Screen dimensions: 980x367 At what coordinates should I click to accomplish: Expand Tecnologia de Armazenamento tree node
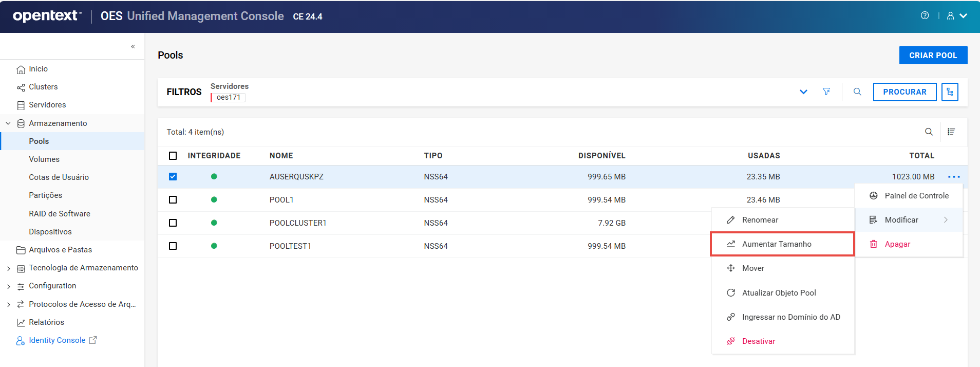8,268
